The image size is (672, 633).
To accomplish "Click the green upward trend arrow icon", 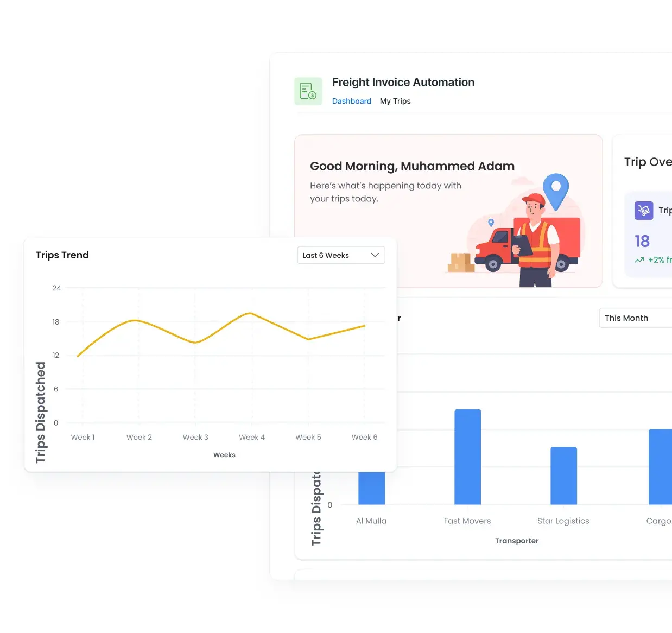I will 639,260.
